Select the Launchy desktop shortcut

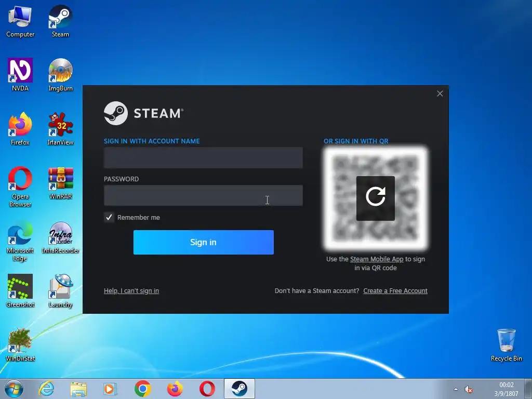tap(60, 291)
